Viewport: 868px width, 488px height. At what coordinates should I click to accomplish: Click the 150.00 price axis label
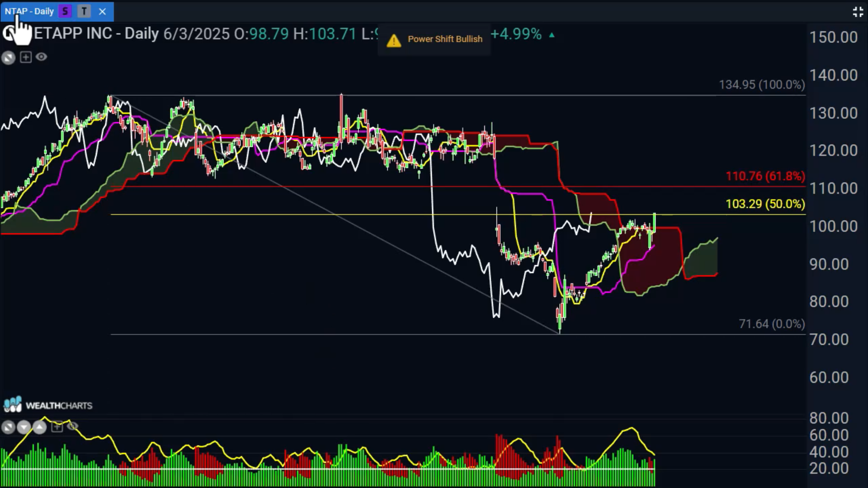coord(833,38)
